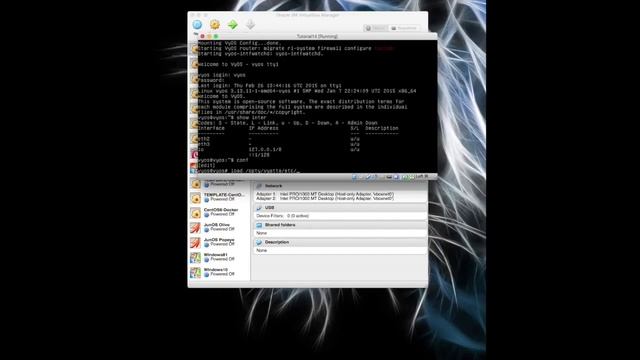The image size is (640, 360).
Task: Switch to the Details view button
Action: coord(376,28)
